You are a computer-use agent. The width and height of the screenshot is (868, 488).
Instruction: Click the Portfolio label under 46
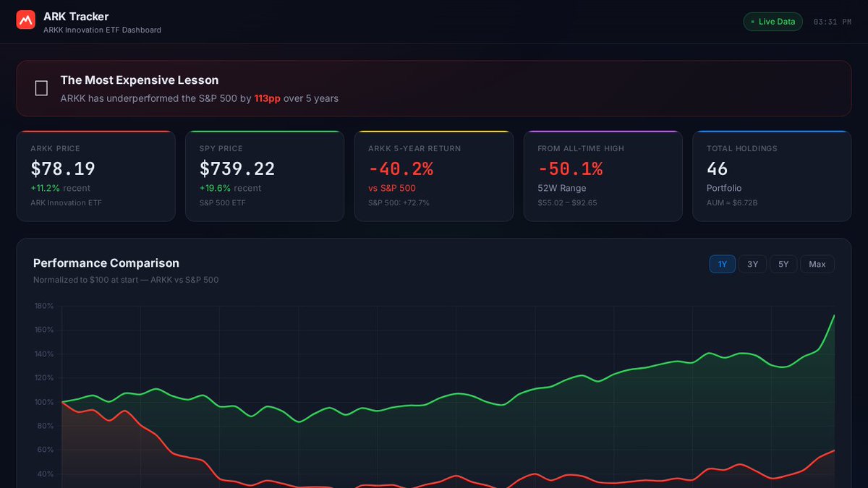[724, 188]
